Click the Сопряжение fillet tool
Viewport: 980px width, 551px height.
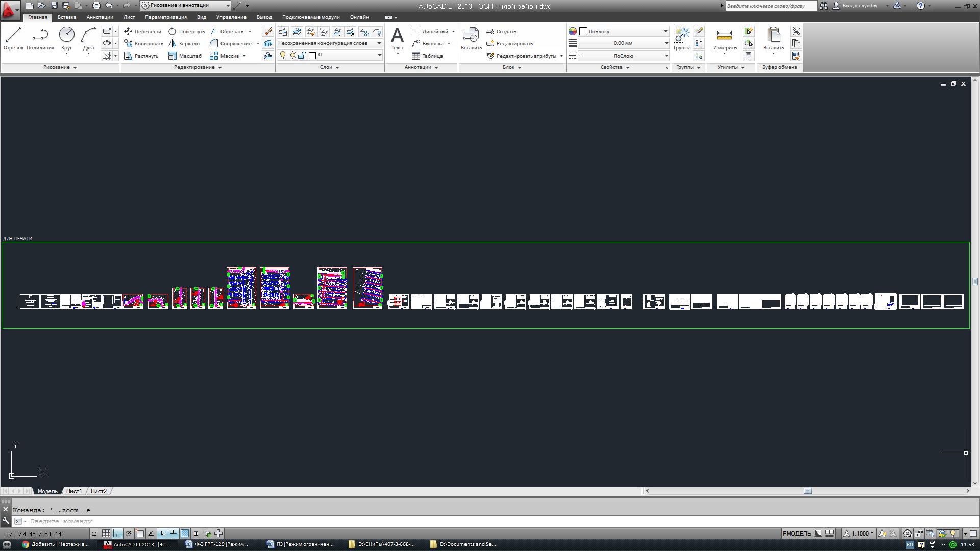point(231,43)
